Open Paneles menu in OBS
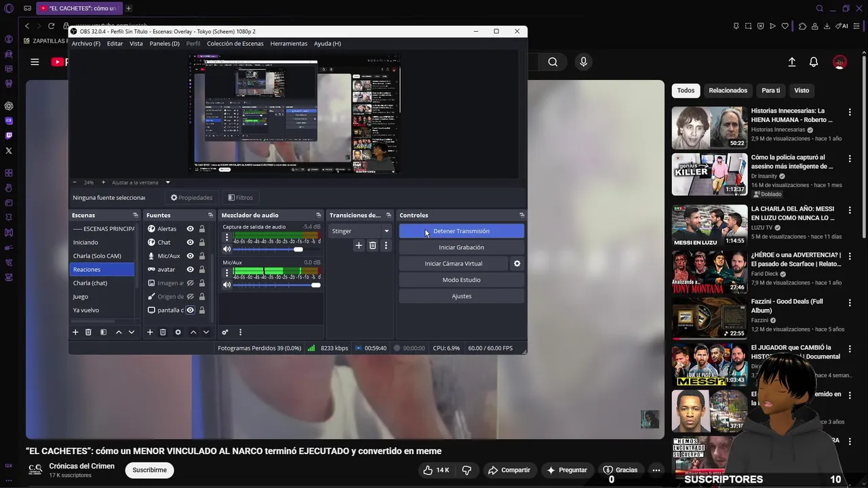Screen dimensions: 868x488 165,43
